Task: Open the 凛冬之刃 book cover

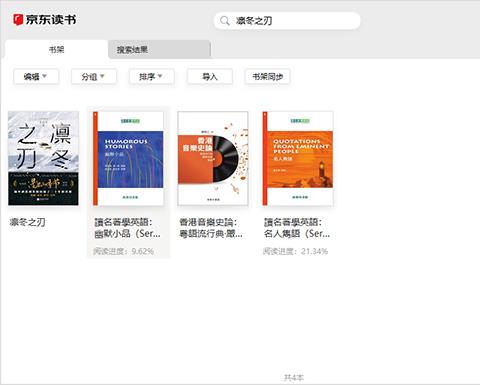Action: pyautogui.click(x=43, y=158)
